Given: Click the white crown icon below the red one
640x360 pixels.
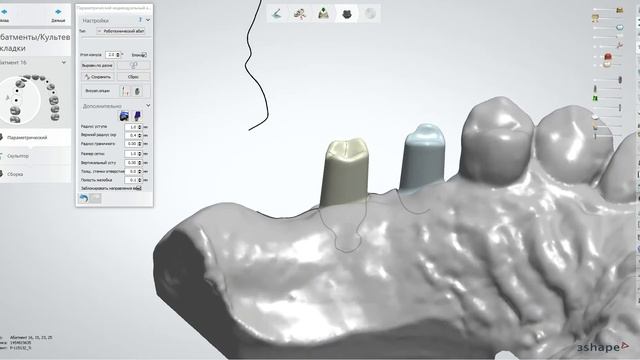Looking at the screenshot, I should tap(607, 64).
